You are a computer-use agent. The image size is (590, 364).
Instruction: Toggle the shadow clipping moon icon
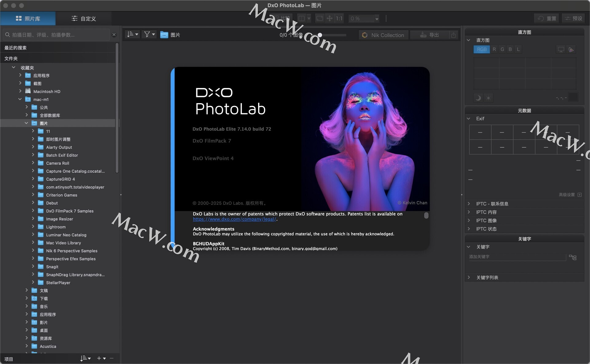478,98
